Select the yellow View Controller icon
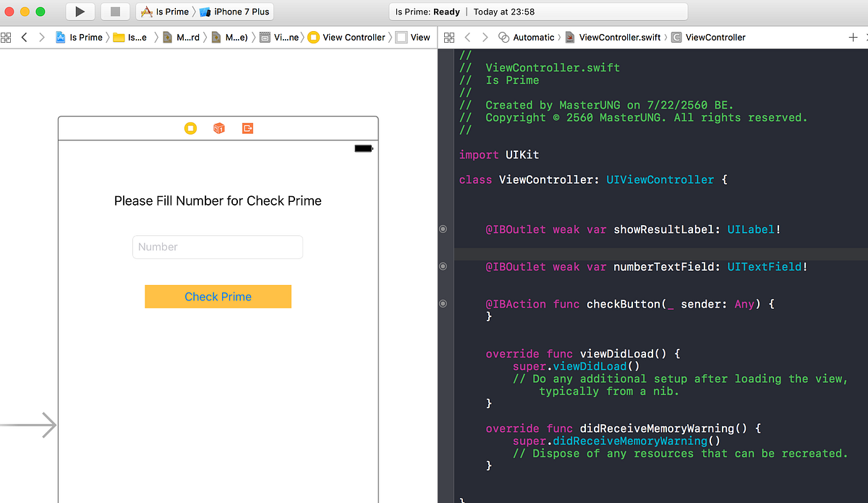This screenshot has width=868, height=503. click(x=190, y=128)
